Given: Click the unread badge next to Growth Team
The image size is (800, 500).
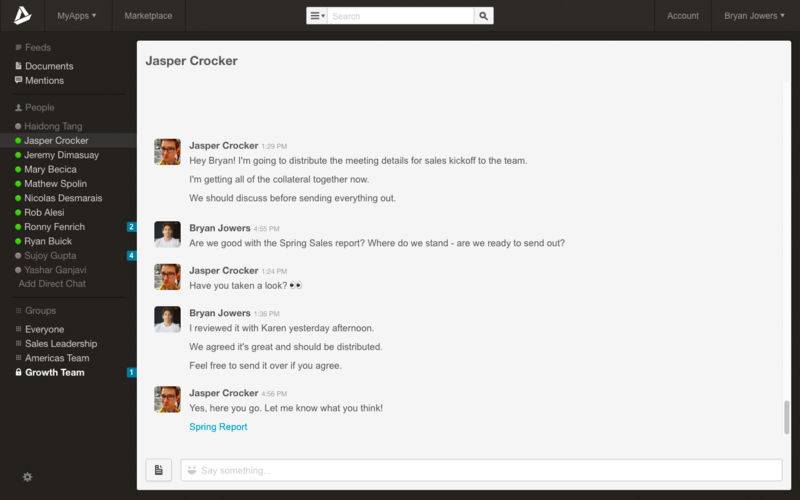Looking at the screenshot, I should coord(131,373).
